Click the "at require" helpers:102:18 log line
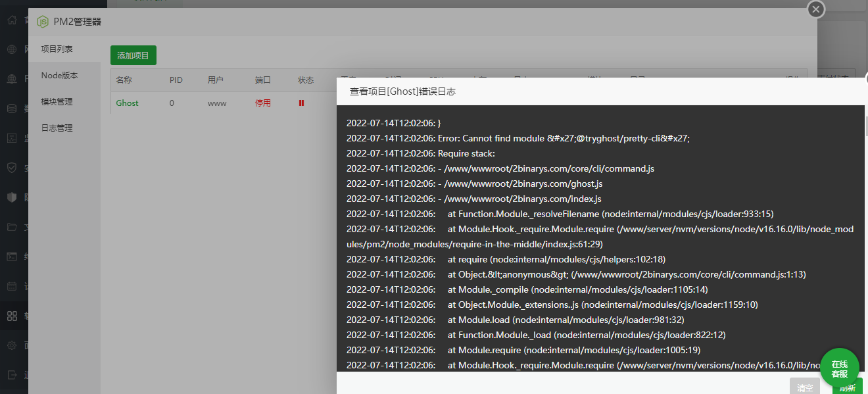This screenshot has height=394, width=868. [x=506, y=259]
